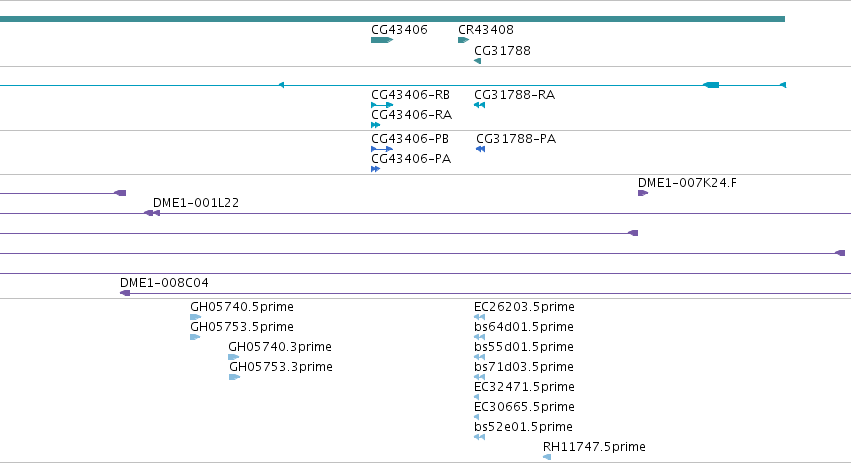
Task: Click the CR43408 gene arrow glyph
Action: 463,40
